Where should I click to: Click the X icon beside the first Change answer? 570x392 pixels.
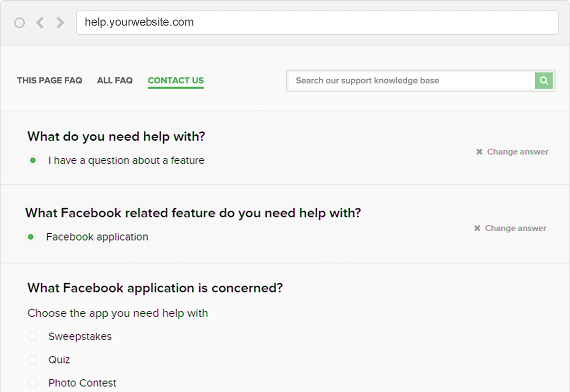click(x=479, y=152)
